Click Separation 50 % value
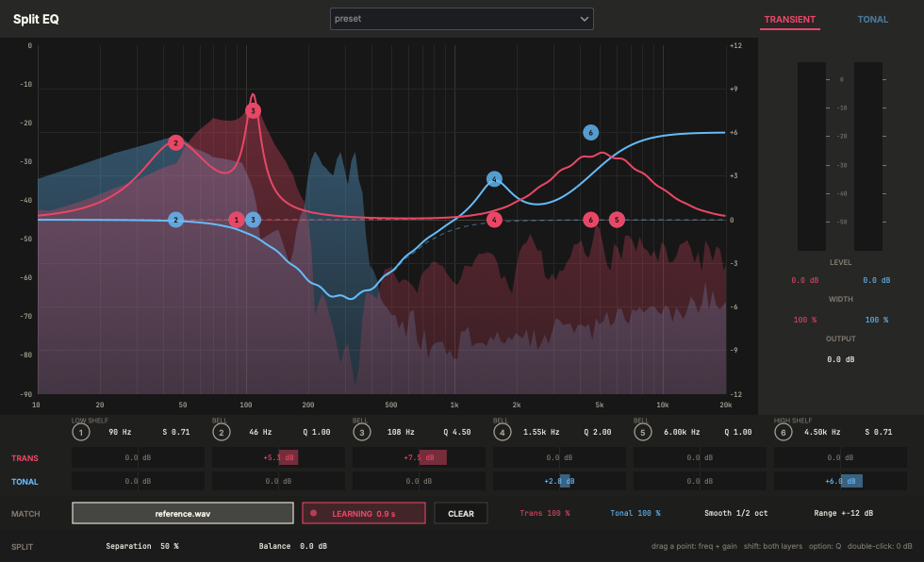The height and width of the screenshot is (562, 924). 142,546
